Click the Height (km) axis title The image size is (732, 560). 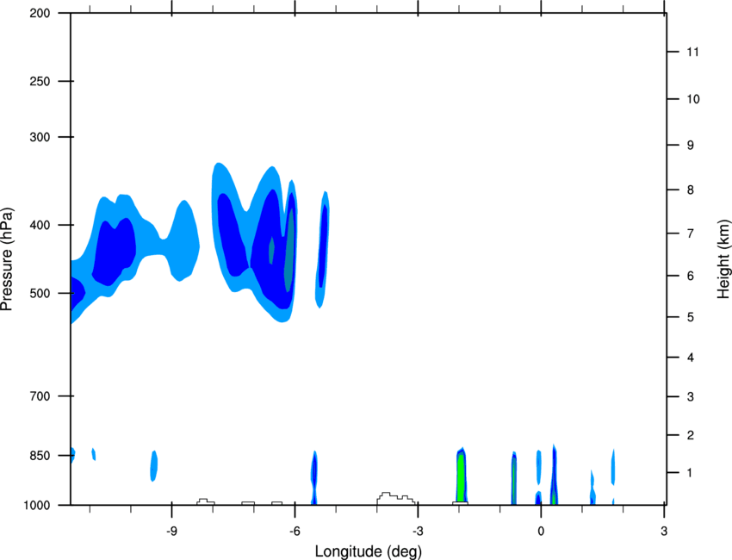tap(723, 258)
